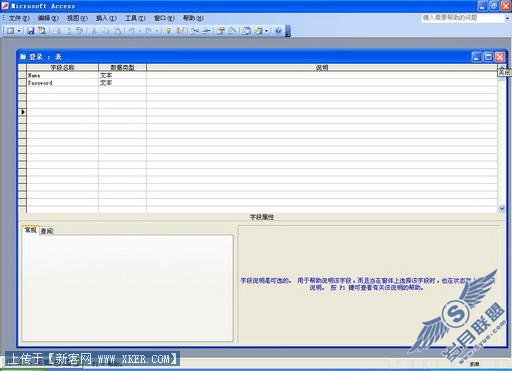Click the Paste toolbar icon
The height and width of the screenshot is (371, 512).
(x=118, y=31)
